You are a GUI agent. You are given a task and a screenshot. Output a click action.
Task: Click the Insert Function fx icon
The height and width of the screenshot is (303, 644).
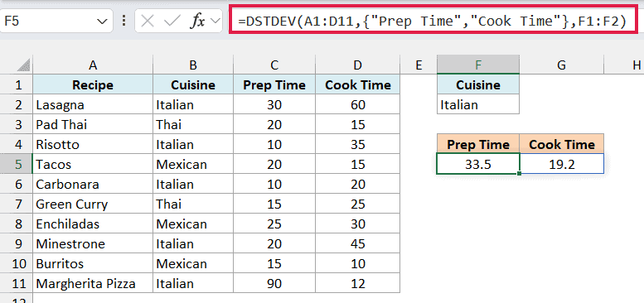pos(197,22)
